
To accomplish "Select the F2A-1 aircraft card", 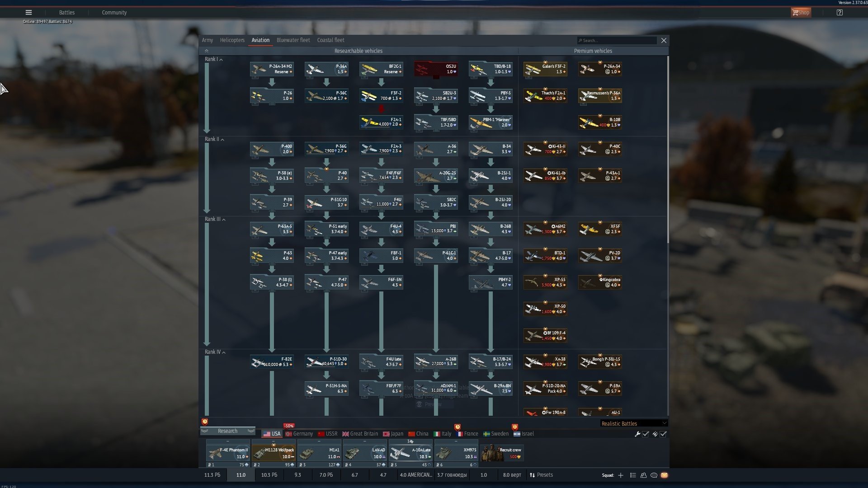I will pyautogui.click(x=381, y=122).
